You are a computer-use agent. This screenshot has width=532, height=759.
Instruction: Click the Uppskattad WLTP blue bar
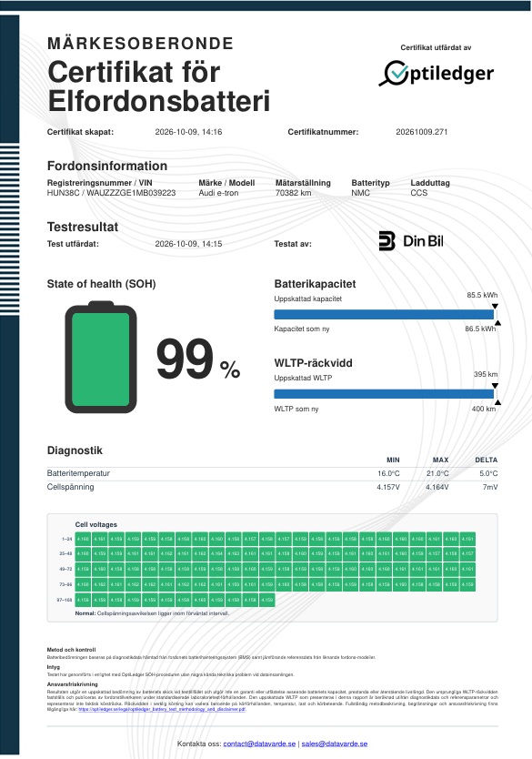[x=384, y=393]
